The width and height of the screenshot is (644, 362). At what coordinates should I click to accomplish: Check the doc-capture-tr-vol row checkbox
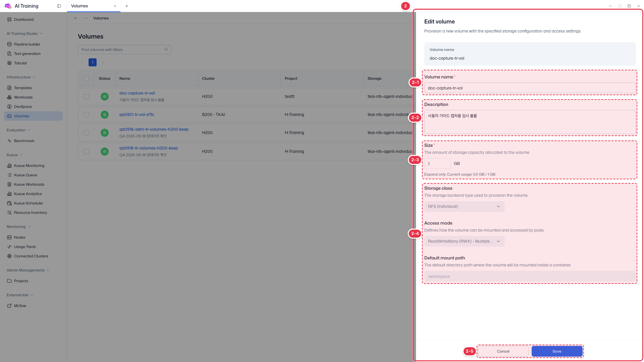(86, 97)
